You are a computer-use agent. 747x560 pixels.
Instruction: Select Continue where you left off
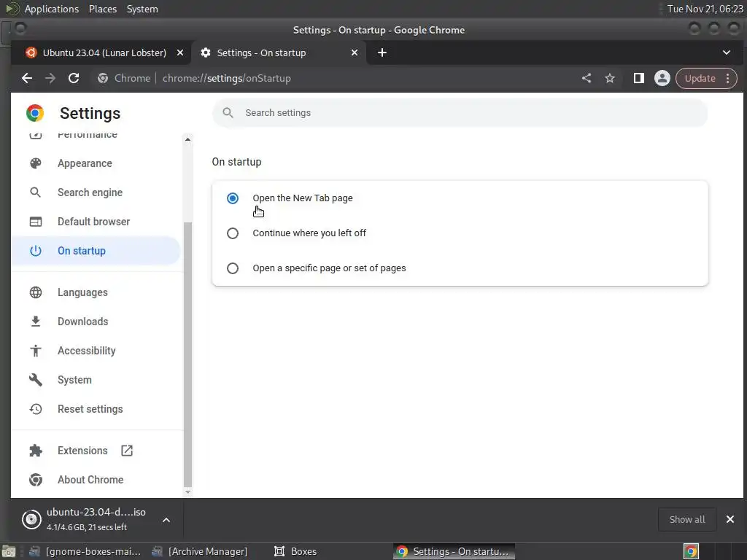233,233
